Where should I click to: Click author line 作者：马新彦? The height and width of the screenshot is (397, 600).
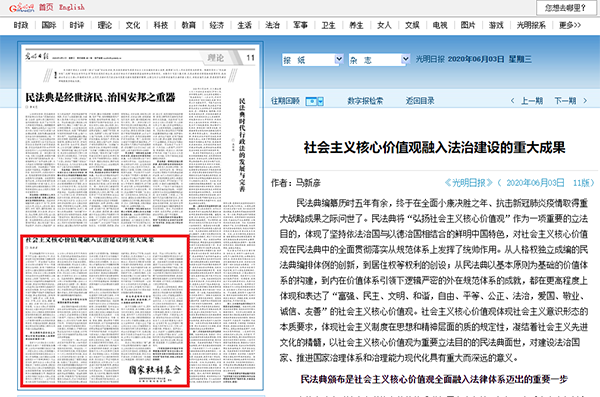[x=296, y=183]
